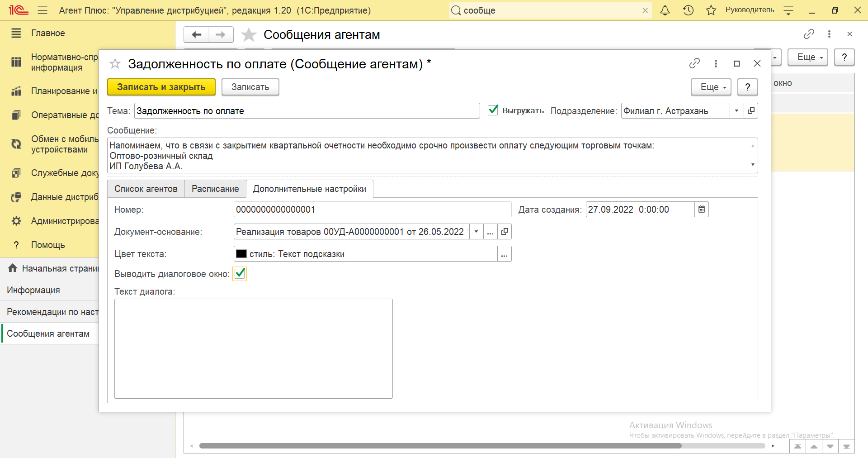Viewport: 868px width, 458px height.
Task: Close the Сообщения агентам tab page
Action: click(x=849, y=34)
